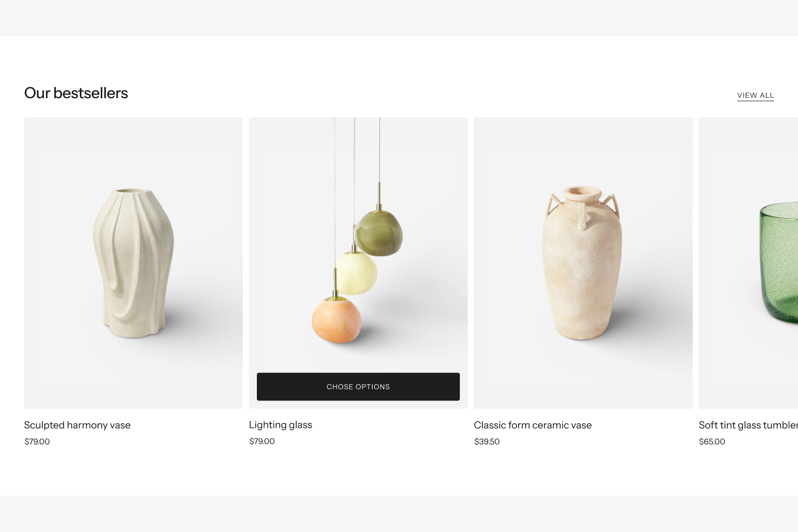Click the Classic form ceramic vase title

[533, 425]
